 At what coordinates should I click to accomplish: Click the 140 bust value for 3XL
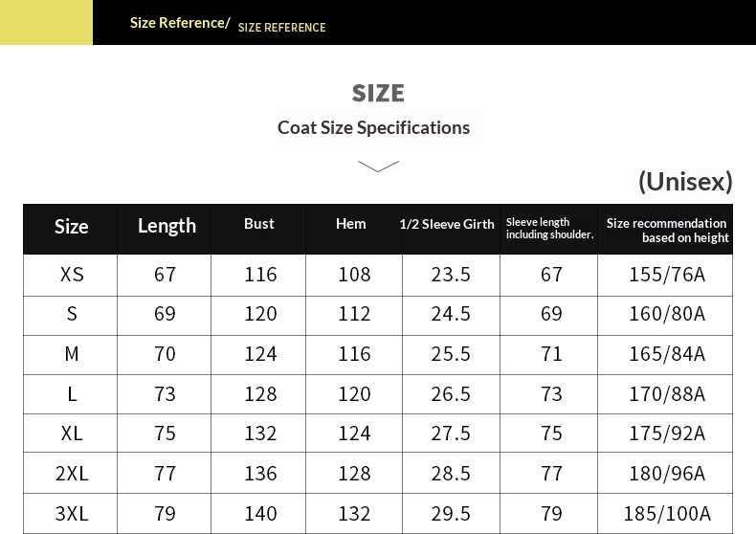click(260, 513)
